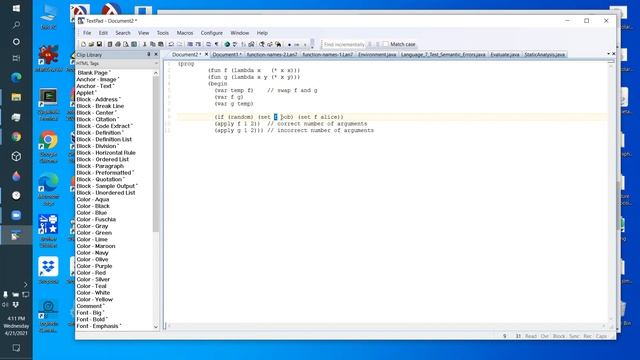640x360 pixels.
Task: Open Print Preview from the toolbar
Action: 126,44
